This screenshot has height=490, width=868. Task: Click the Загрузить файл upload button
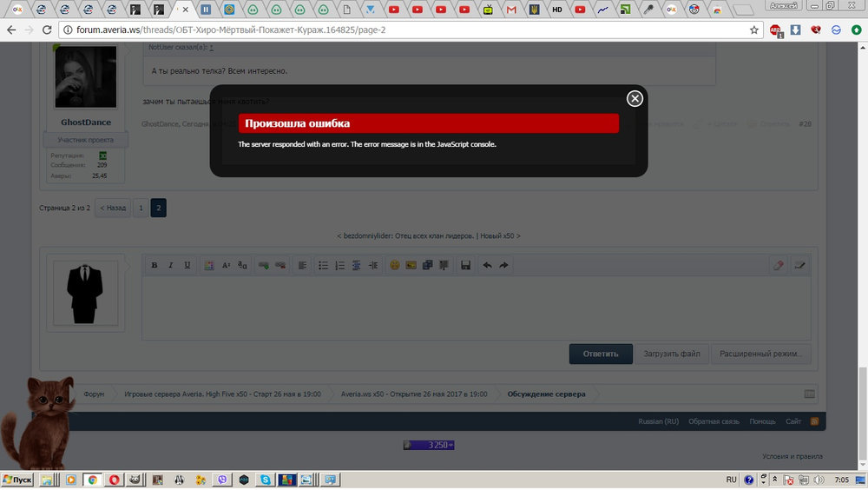coord(672,354)
